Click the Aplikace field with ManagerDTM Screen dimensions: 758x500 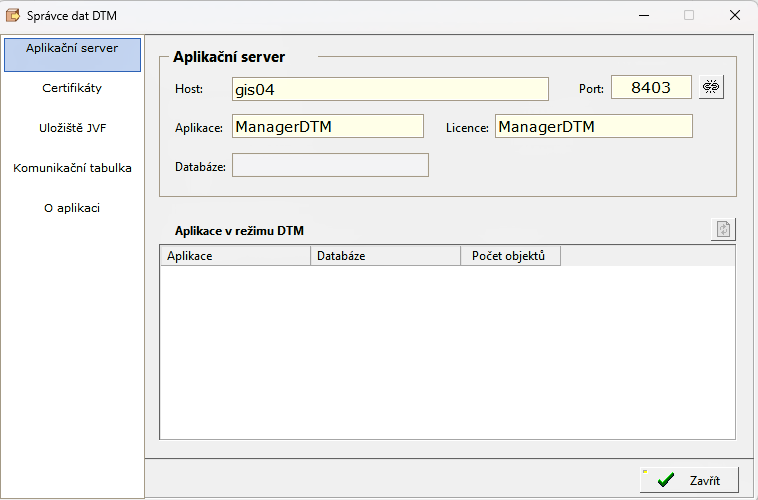(x=328, y=126)
